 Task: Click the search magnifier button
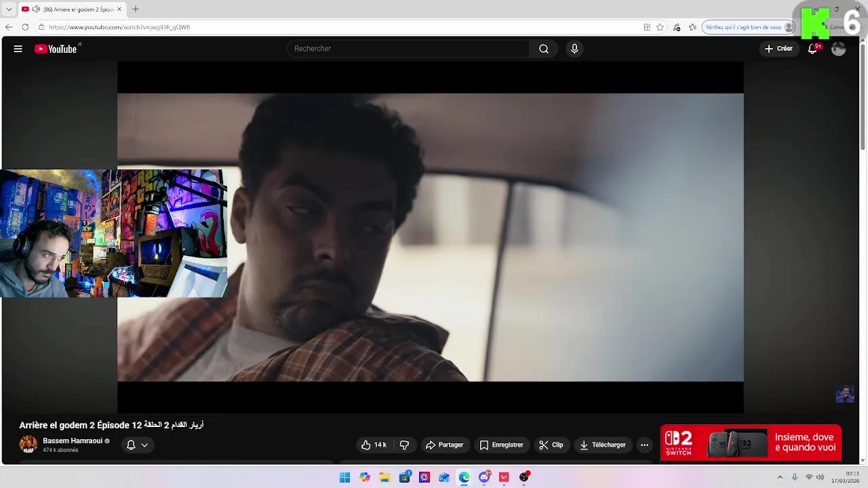pyautogui.click(x=544, y=49)
